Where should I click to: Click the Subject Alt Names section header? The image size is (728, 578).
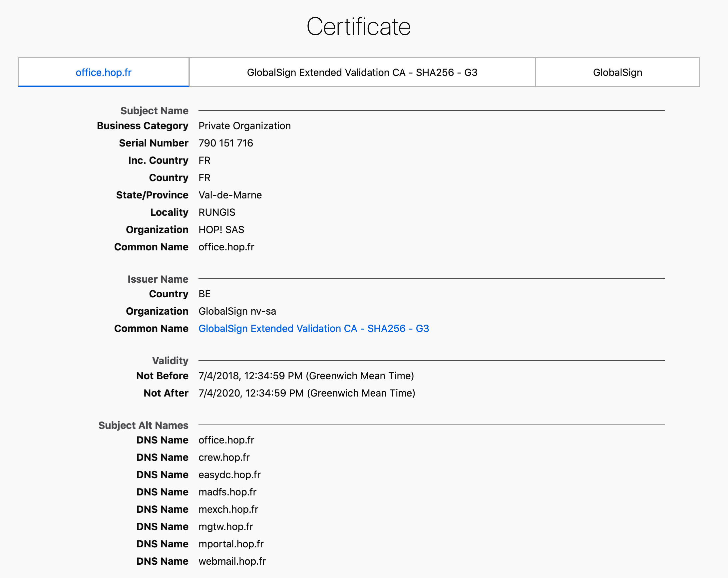143,426
